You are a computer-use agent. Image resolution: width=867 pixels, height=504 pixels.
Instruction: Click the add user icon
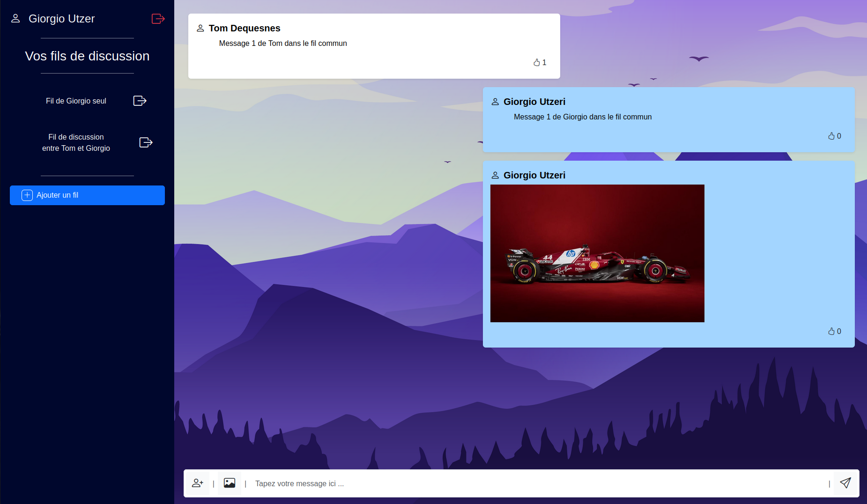point(198,483)
